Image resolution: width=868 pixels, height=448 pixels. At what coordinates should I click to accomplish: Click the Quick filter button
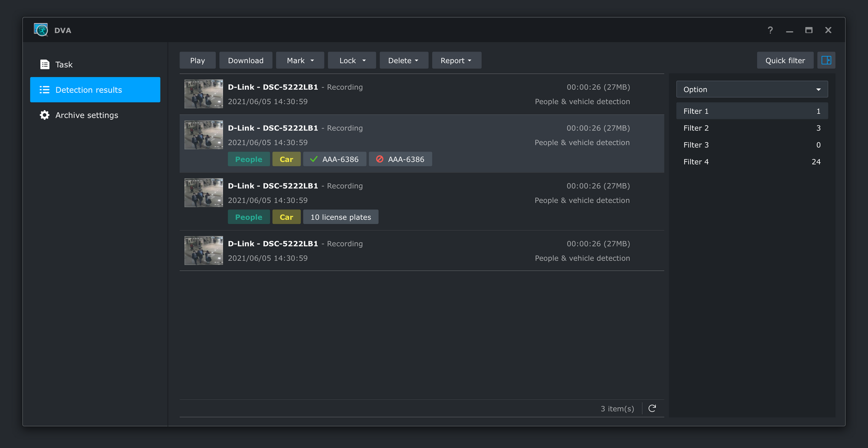pos(785,60)
